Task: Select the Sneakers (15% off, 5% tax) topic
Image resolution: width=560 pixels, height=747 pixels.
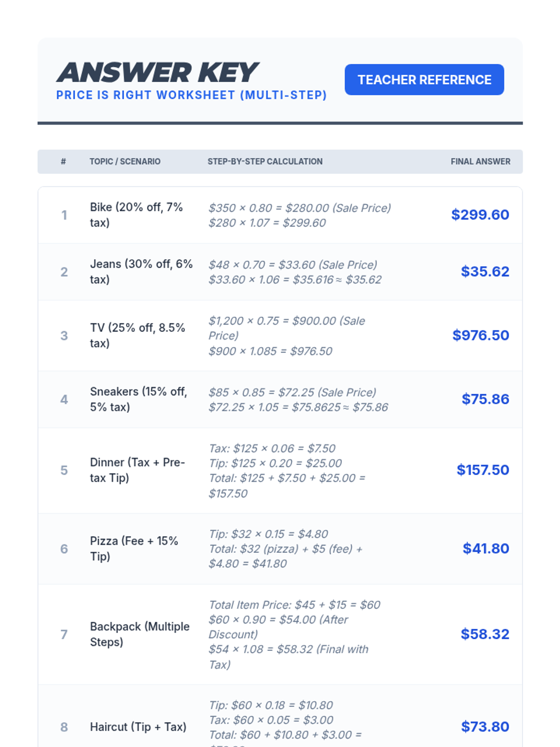Action: 138,399
